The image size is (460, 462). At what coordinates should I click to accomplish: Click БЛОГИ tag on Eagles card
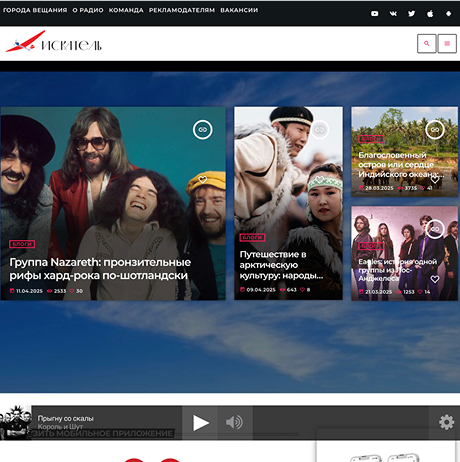371,246
